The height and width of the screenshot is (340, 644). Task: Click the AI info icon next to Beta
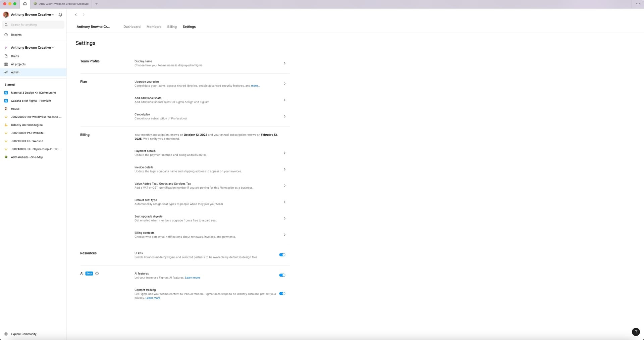click(x=97, y=274)
